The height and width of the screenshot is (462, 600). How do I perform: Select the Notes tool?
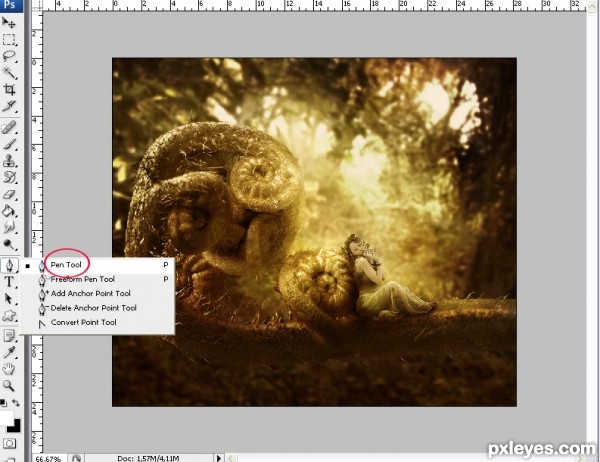9,336
